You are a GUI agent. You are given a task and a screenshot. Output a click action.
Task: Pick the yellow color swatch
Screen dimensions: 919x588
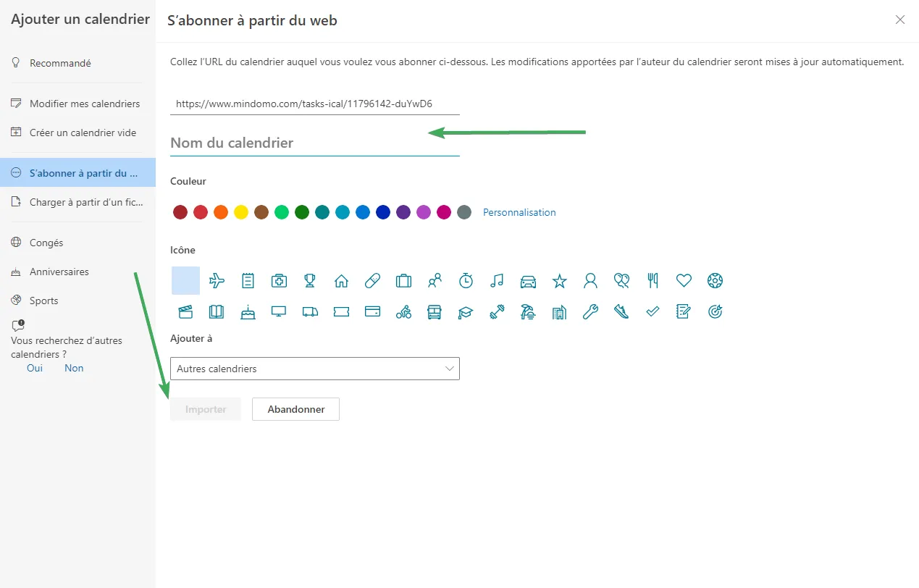point(241,212)
